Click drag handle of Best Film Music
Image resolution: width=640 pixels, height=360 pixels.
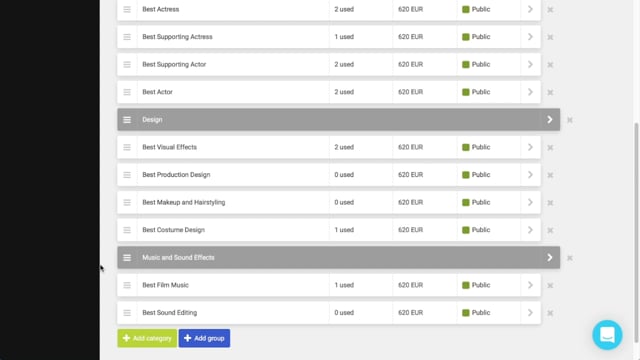[127, 285]
